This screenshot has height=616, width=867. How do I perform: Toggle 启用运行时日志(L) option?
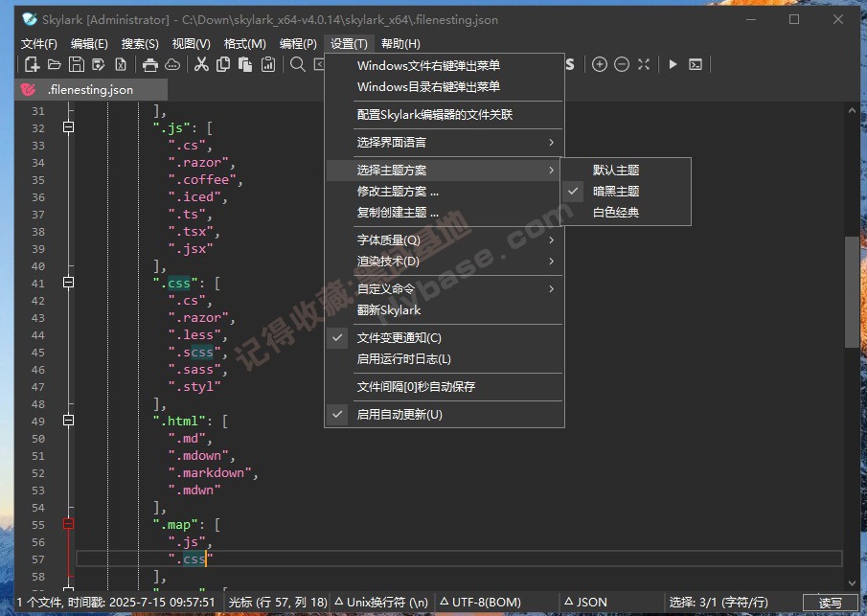tap(445, 359)
